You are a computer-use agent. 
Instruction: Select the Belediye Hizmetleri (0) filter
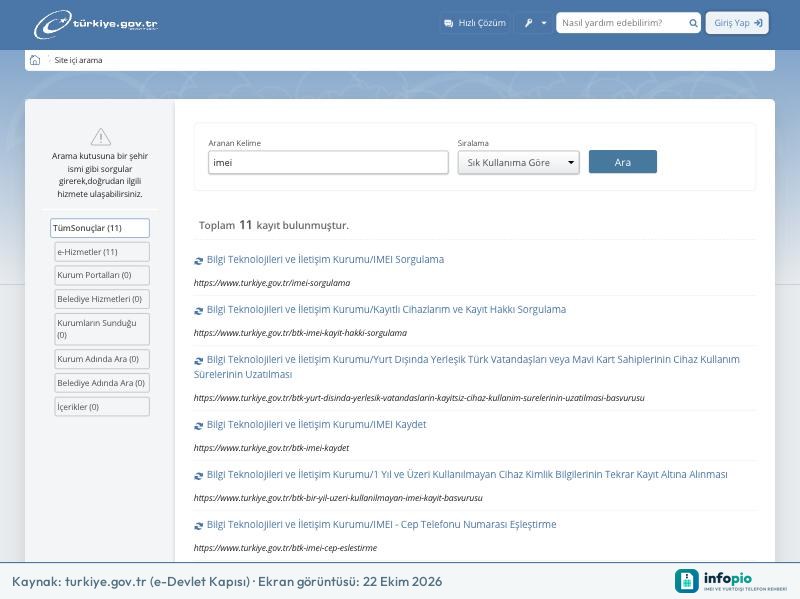tap(102, 299)
